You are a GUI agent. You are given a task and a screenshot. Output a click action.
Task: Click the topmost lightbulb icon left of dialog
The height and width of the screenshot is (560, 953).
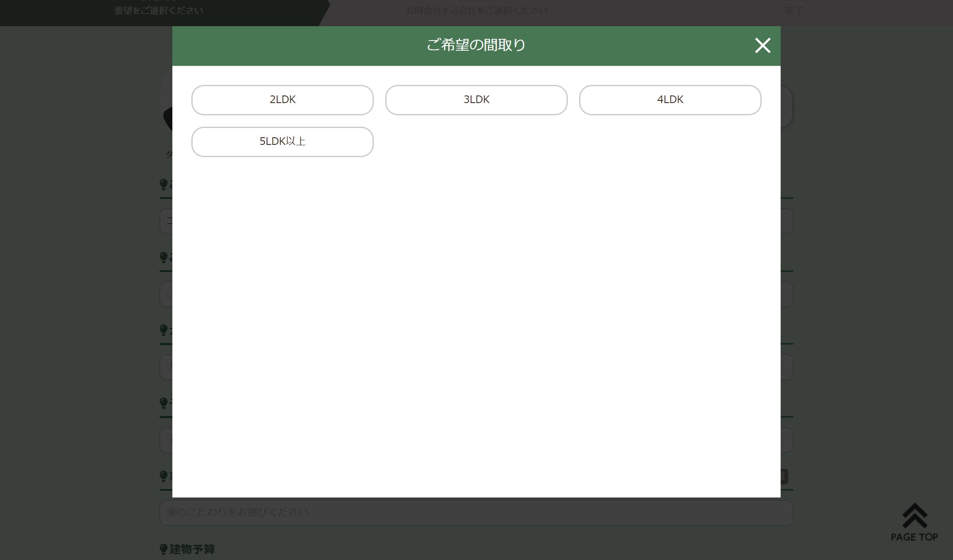click(x=163, y=184)
